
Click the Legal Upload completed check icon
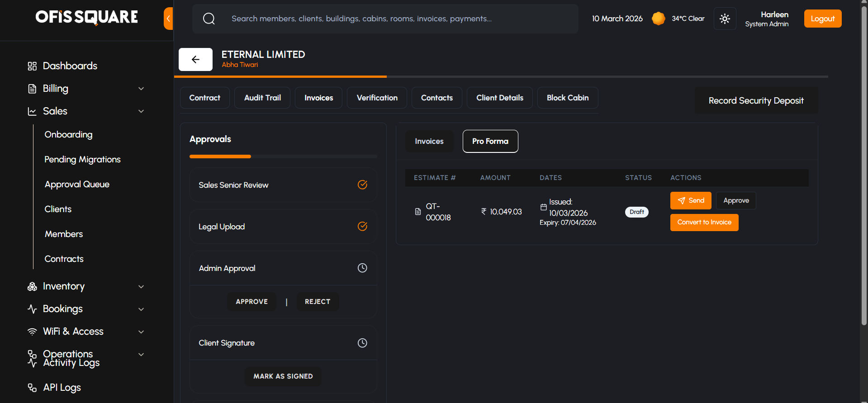362,226
